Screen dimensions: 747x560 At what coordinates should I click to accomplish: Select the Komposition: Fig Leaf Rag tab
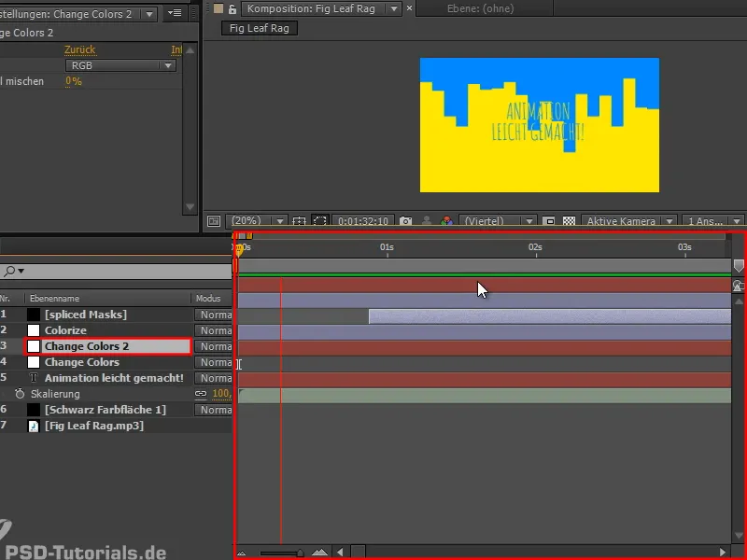(311, 8)
